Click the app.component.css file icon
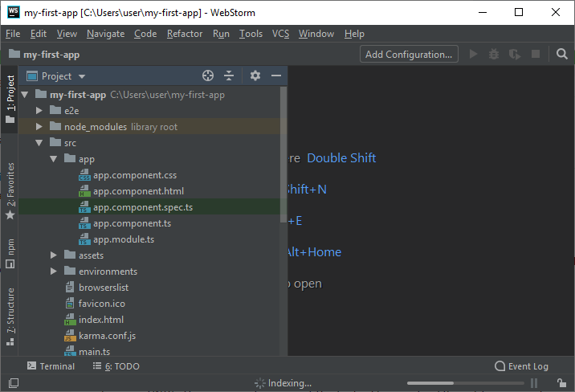 [84, 175]
